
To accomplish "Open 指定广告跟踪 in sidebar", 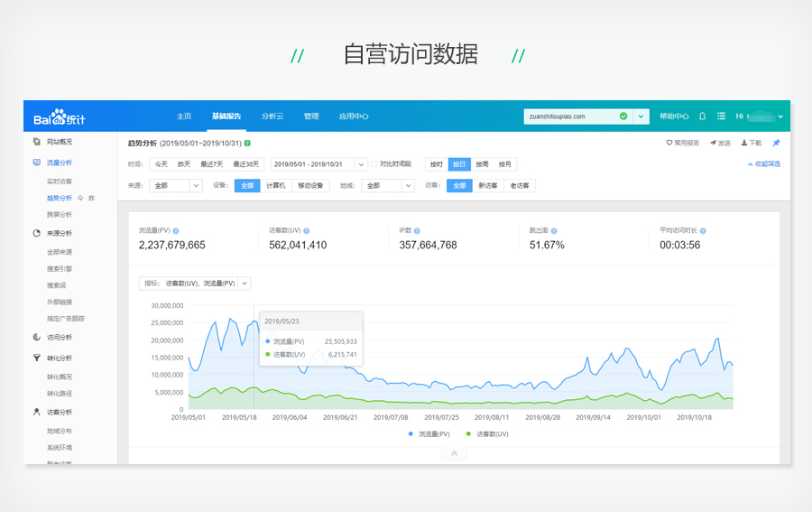I will (x=66, y=318).
